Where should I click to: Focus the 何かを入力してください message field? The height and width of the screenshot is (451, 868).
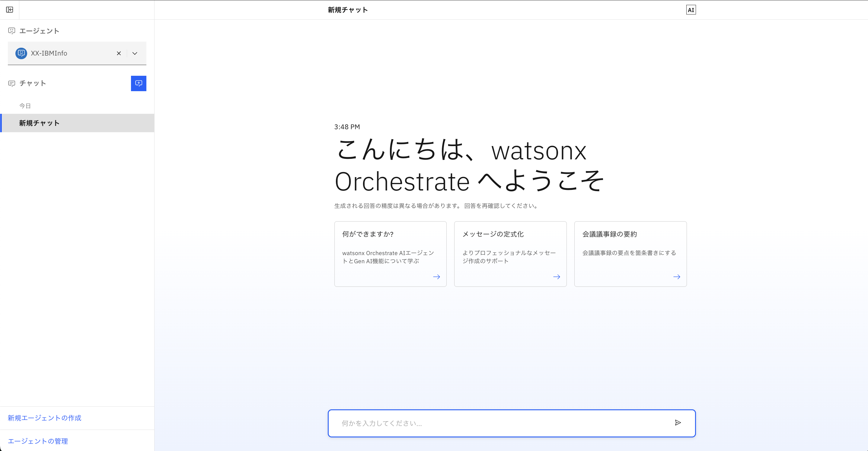(499, 423)
